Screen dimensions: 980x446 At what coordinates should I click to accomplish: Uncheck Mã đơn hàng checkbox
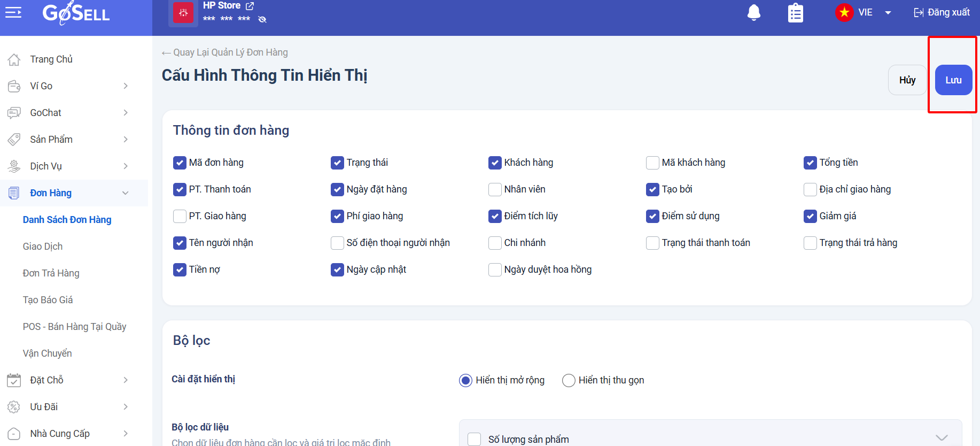(x=180, y=163)
